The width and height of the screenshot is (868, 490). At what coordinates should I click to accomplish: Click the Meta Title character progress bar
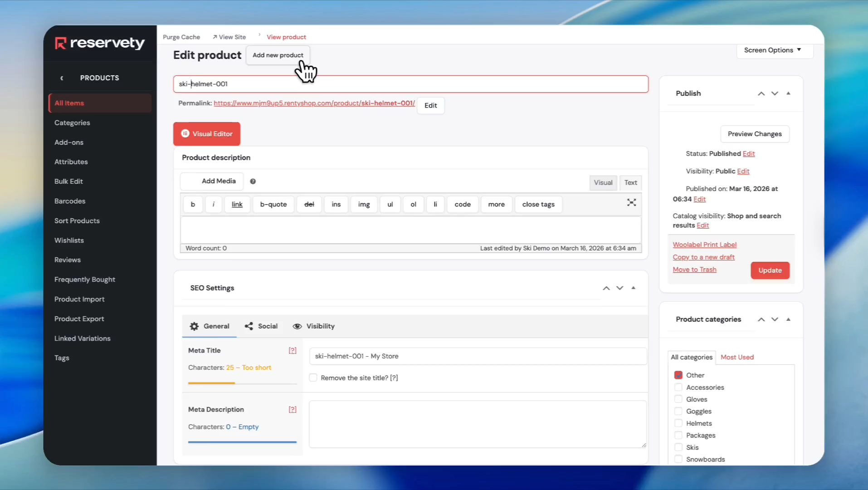pyautogui.click(x=242, y=383)
